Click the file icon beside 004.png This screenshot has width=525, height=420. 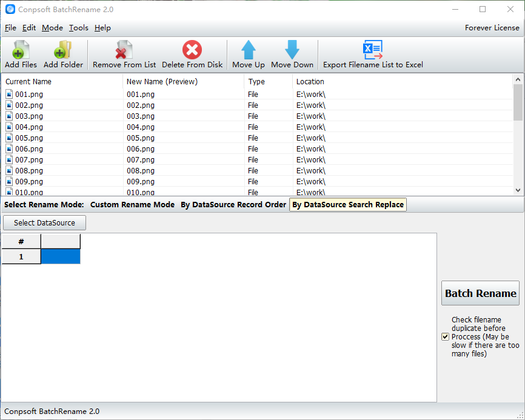(9, 127)
